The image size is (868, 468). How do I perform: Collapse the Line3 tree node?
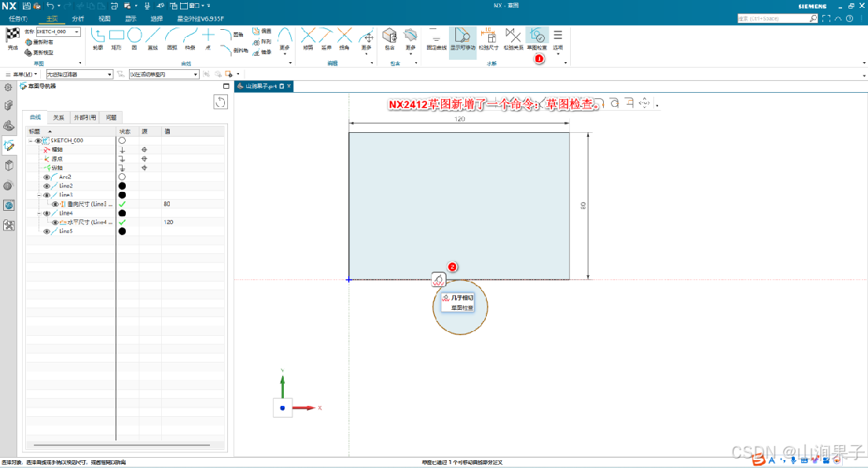39,195
